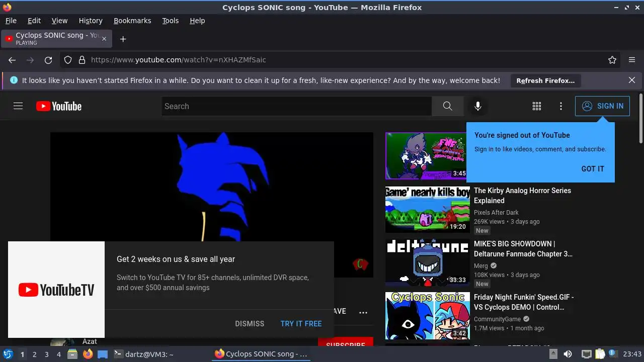Open the tracking protection shield icon
The image size is (644, 362).
click(68, 60)
